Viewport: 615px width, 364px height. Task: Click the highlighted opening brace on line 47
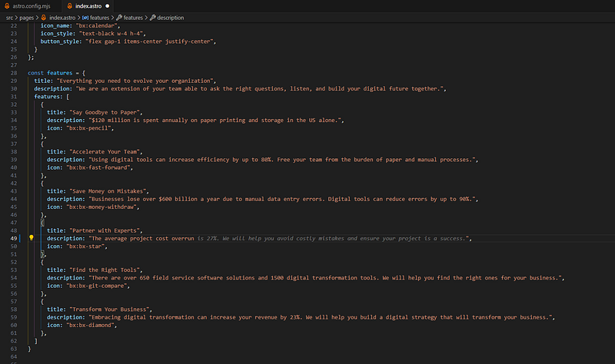[x=42, y=223]
